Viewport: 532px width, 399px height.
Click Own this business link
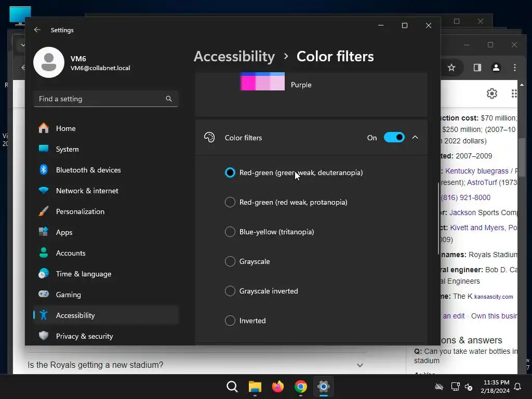495,316
